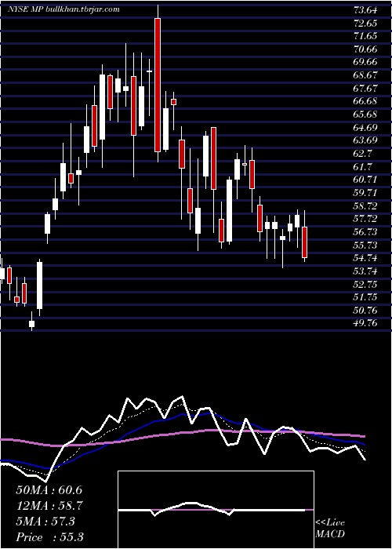392x549 pixels.
Task: Click the 68.67 price axis label
Action: tap(365, 75)
